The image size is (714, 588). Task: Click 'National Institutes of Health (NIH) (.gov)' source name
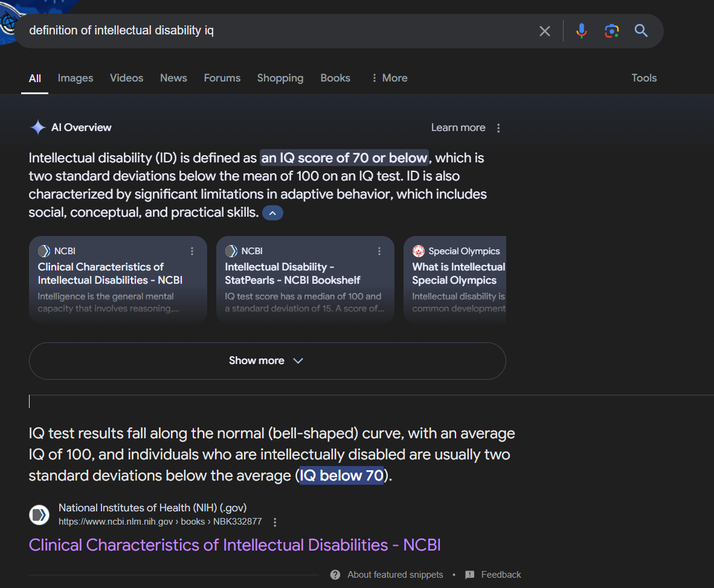(153, 508)
